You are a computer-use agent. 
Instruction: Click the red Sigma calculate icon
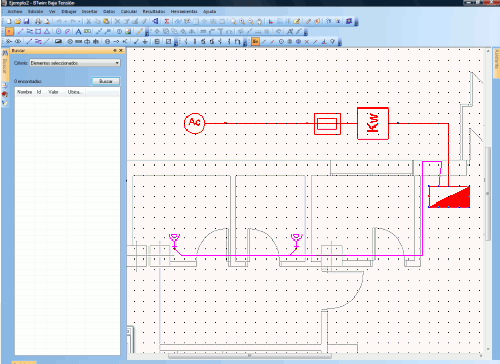(x=167, y=21)
